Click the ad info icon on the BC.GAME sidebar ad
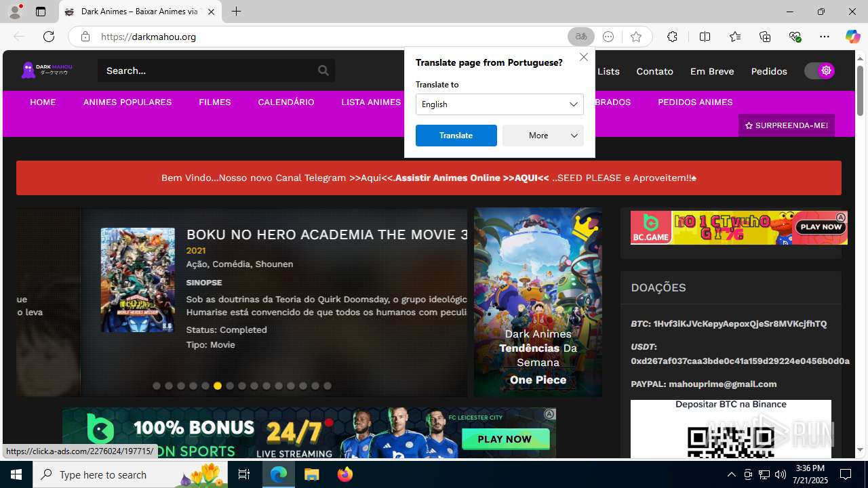This screenshot has height=488, width=868. (841, 218)
